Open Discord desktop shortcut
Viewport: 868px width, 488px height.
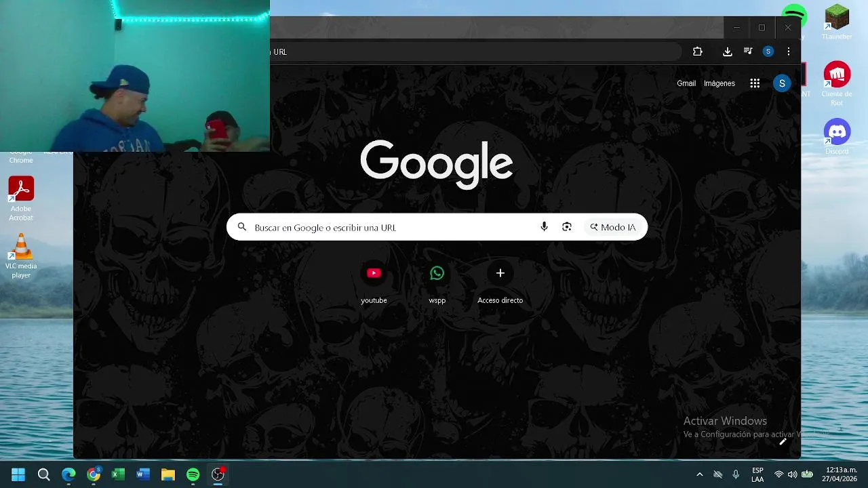coord(837,137)
